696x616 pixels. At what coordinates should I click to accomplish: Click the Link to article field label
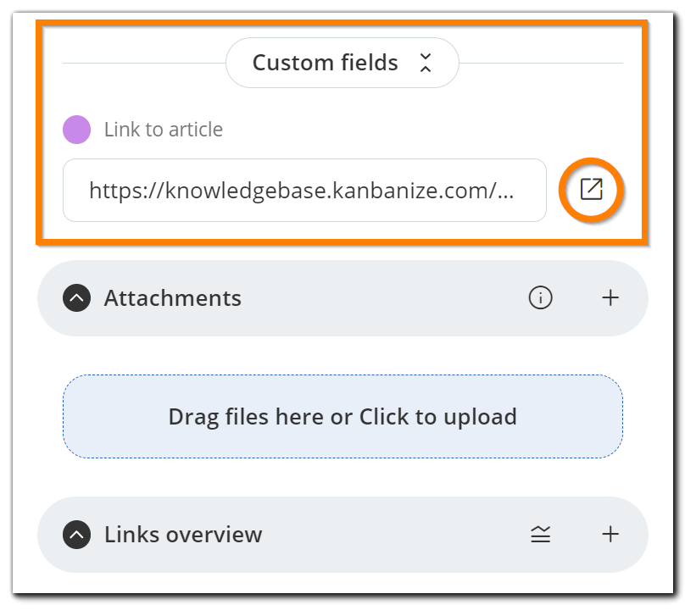tap(161, 129)
